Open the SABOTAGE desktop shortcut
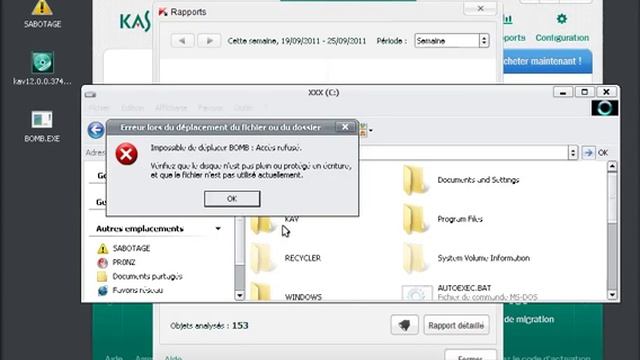The image size is (640, 360). [x=42, y=14]
